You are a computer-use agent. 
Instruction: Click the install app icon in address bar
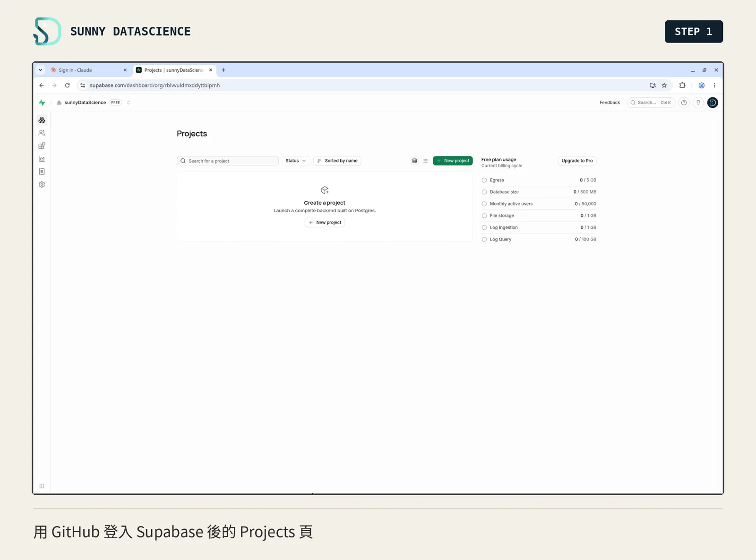(653, 86)
